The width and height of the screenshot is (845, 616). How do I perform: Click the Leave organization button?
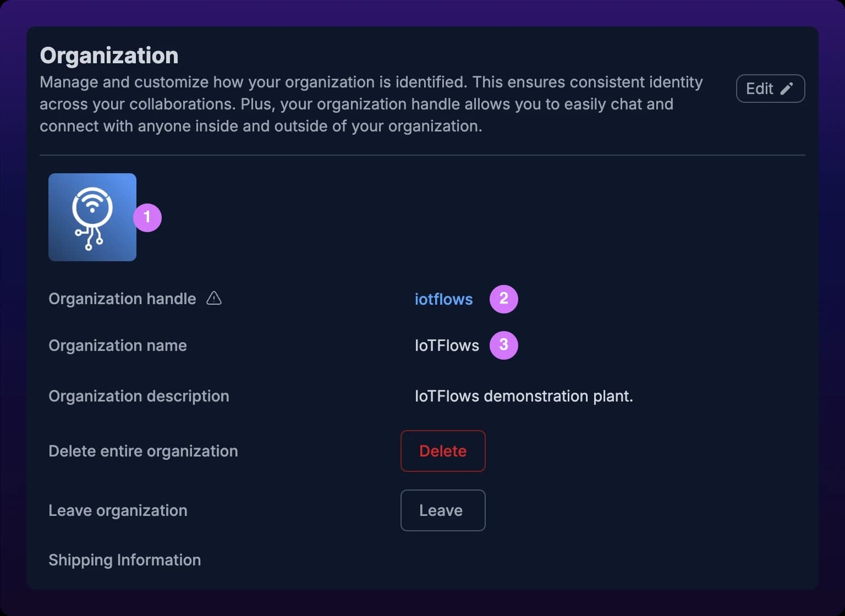point(443,510)
